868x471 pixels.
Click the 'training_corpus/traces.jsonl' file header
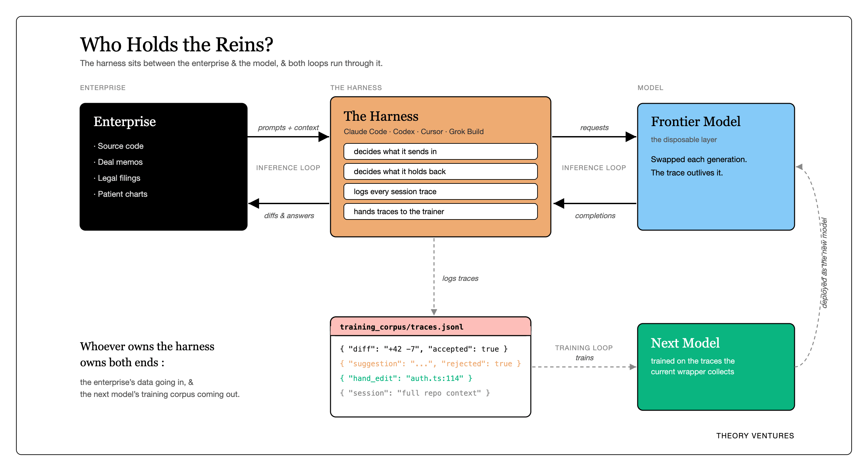tap(430, 327)
